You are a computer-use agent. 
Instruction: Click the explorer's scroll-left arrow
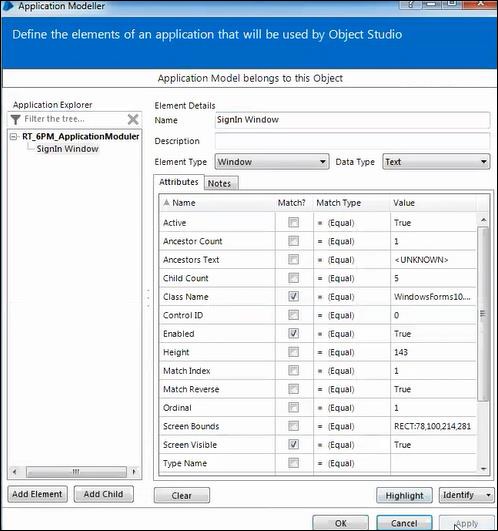tap(15, 471)
